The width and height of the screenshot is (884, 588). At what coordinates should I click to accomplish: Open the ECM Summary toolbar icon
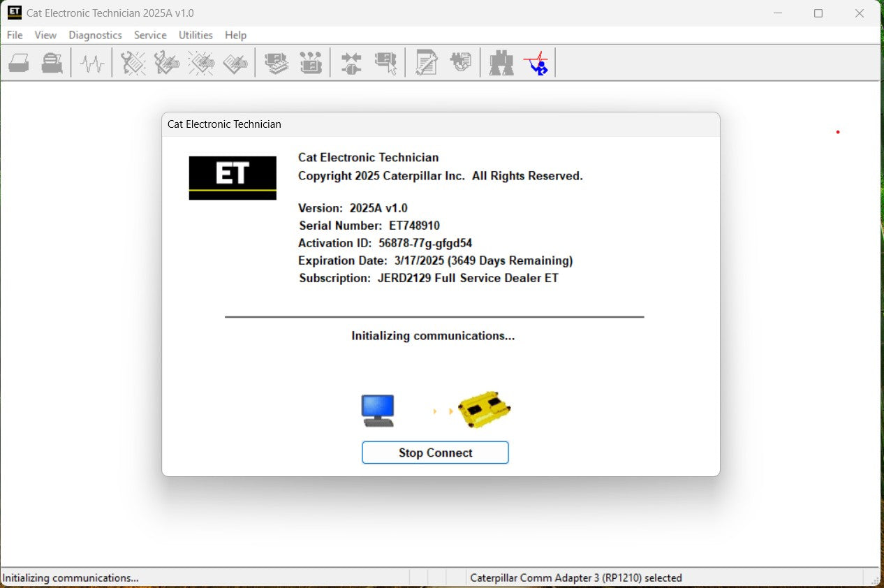[277, 64]
